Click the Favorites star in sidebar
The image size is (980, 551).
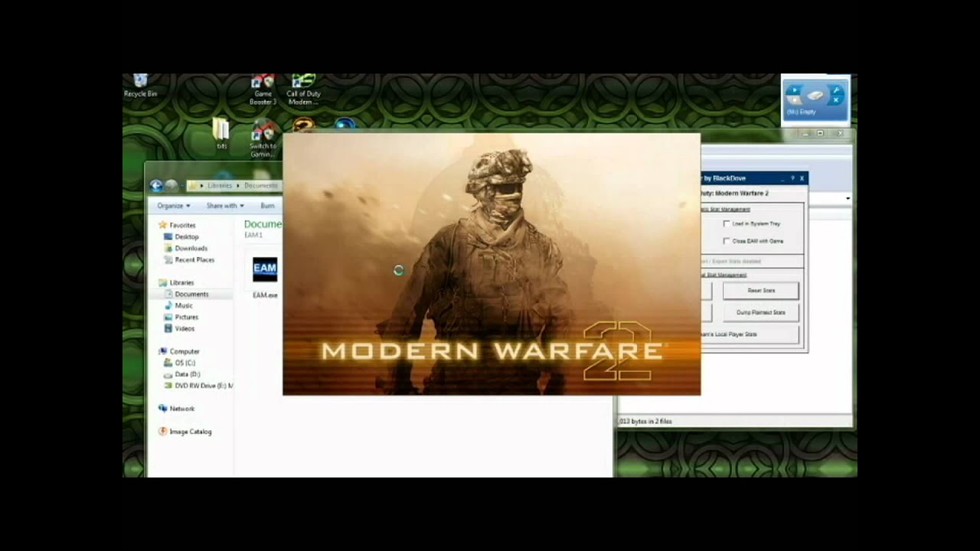pos(162,225)
